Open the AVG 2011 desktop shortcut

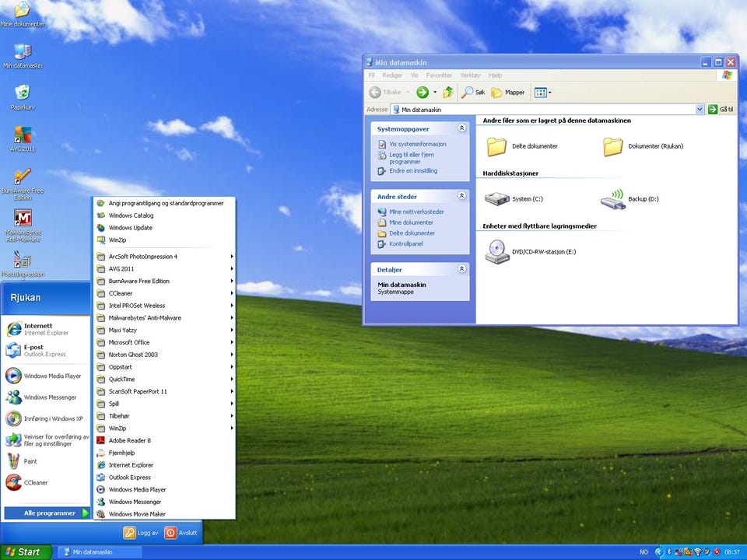click(x=23, y=136)
